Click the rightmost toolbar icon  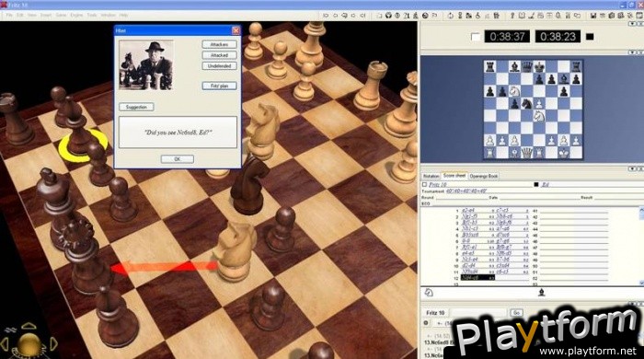[x=639, y=16]
